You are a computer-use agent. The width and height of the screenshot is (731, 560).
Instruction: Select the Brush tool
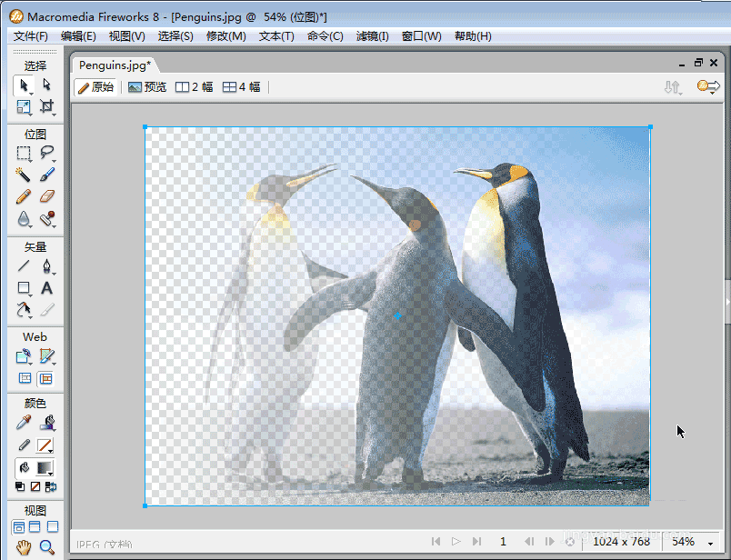coord(47,175)
